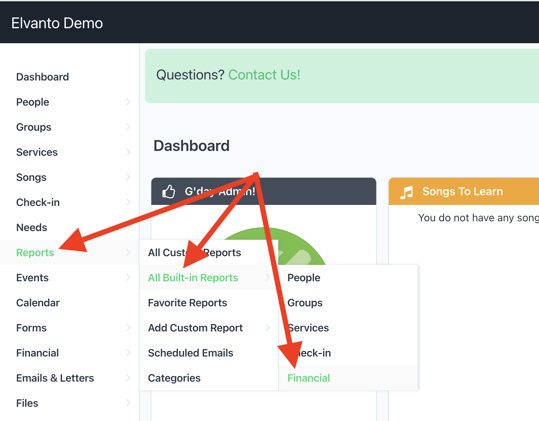This screenshot has height=421, width=539.
Task: Expand the People sidebar chevron
Action: pos(128,102)
